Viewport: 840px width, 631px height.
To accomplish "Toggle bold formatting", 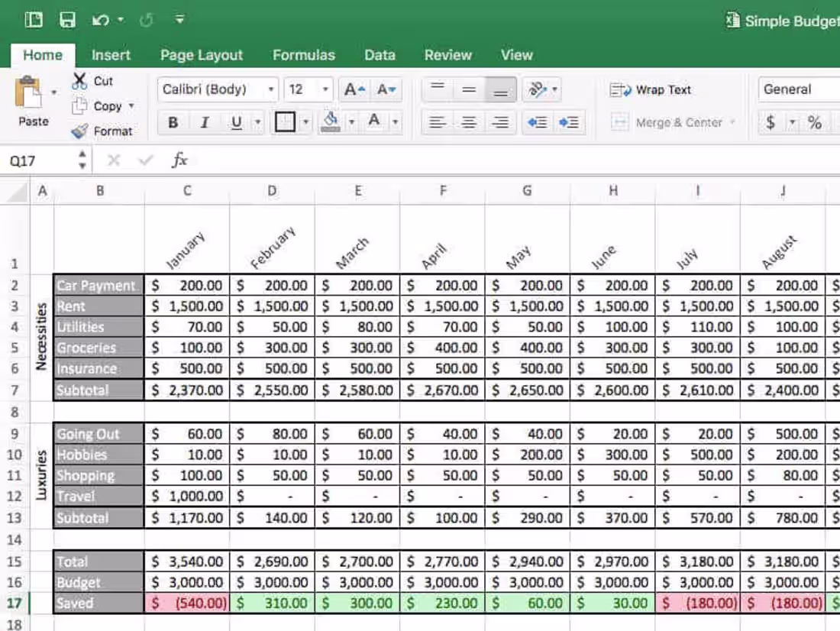I will click(x=173, y=122).
